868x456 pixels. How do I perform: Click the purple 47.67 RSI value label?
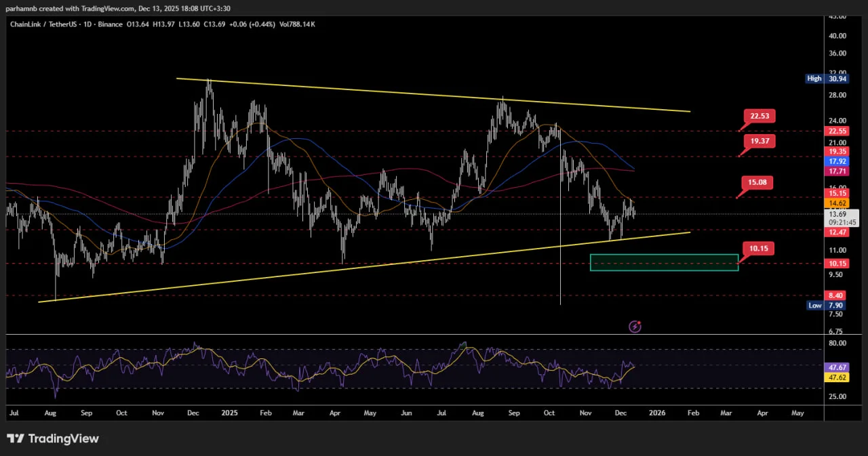836,367
